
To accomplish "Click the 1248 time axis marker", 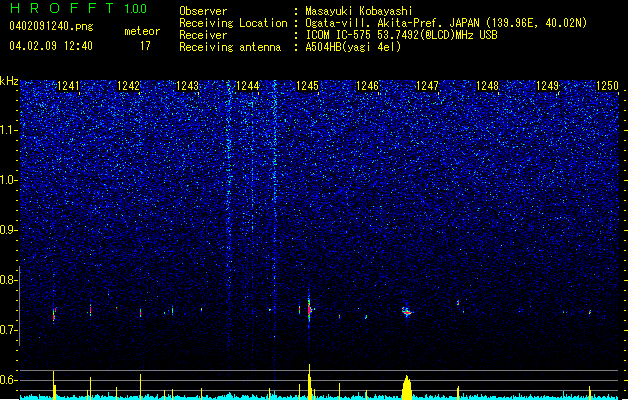I will (487, 86).
